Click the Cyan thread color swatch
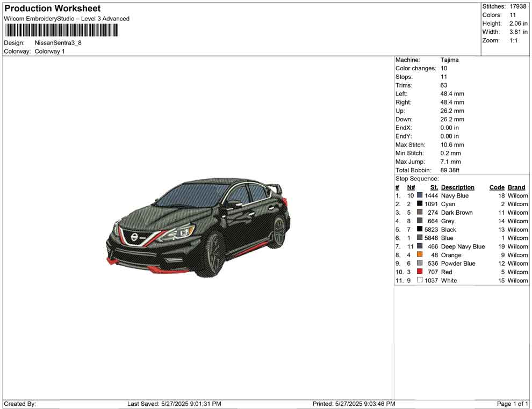 click(420, 203)
